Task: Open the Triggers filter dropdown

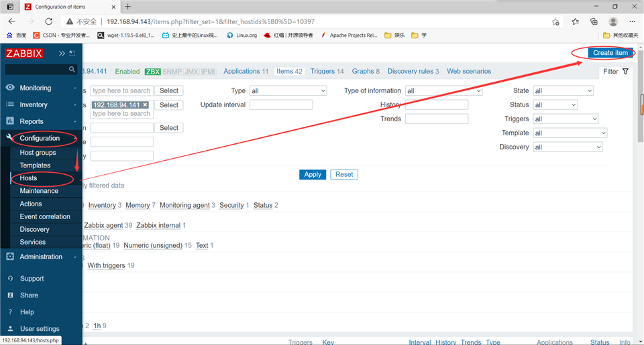Action: (566, 119)
